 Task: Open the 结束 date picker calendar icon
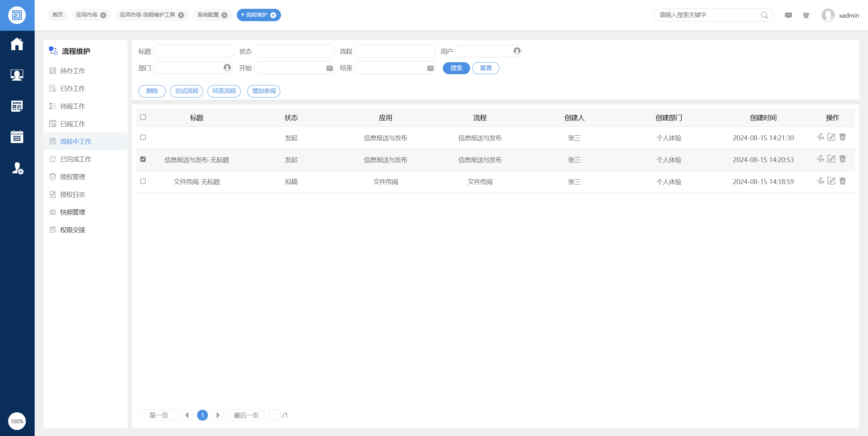pos(430,68)
